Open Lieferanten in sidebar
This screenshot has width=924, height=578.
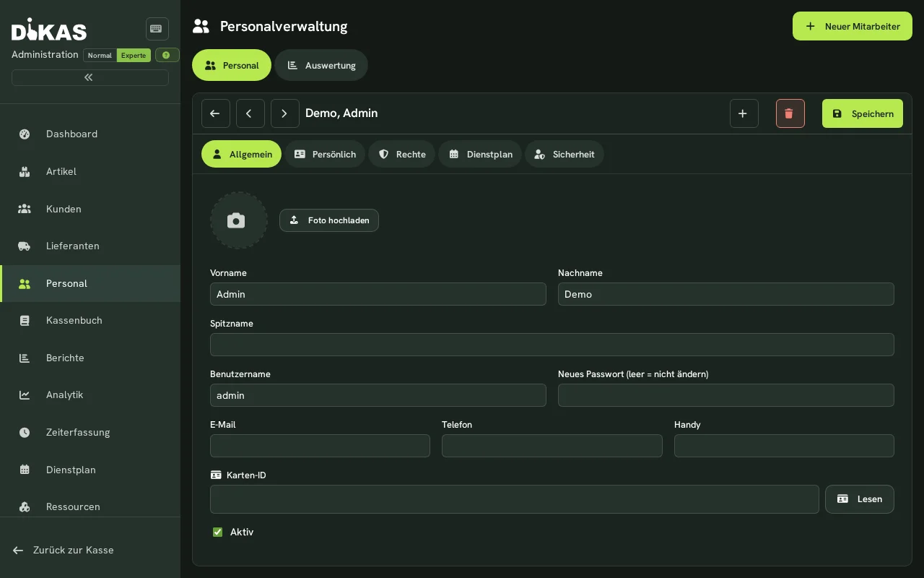[x=90, y=246]
